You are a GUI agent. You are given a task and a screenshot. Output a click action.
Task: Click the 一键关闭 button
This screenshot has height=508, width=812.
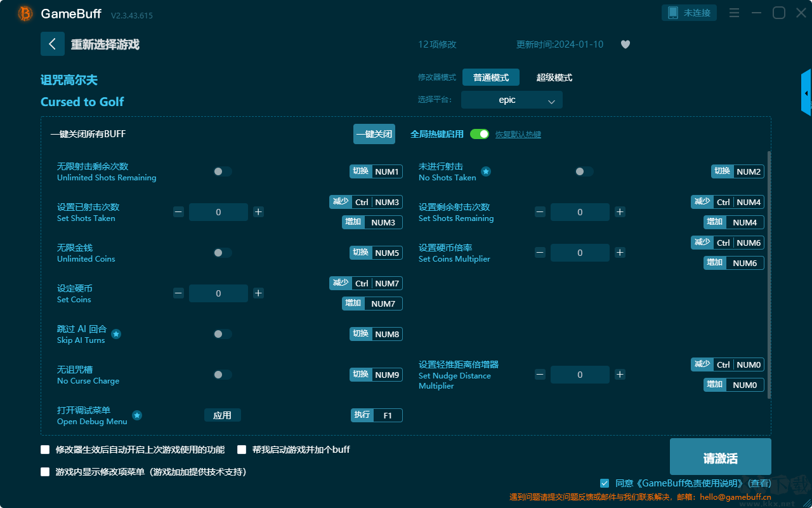click(374, 134)
